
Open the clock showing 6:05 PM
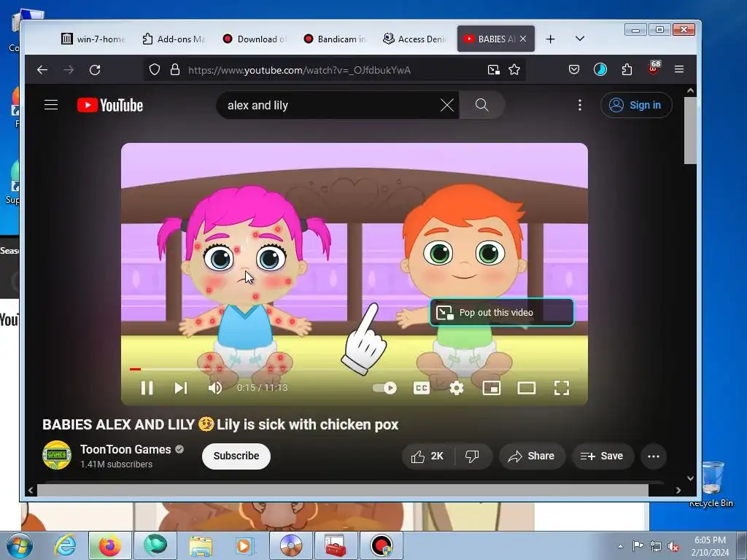710,545
